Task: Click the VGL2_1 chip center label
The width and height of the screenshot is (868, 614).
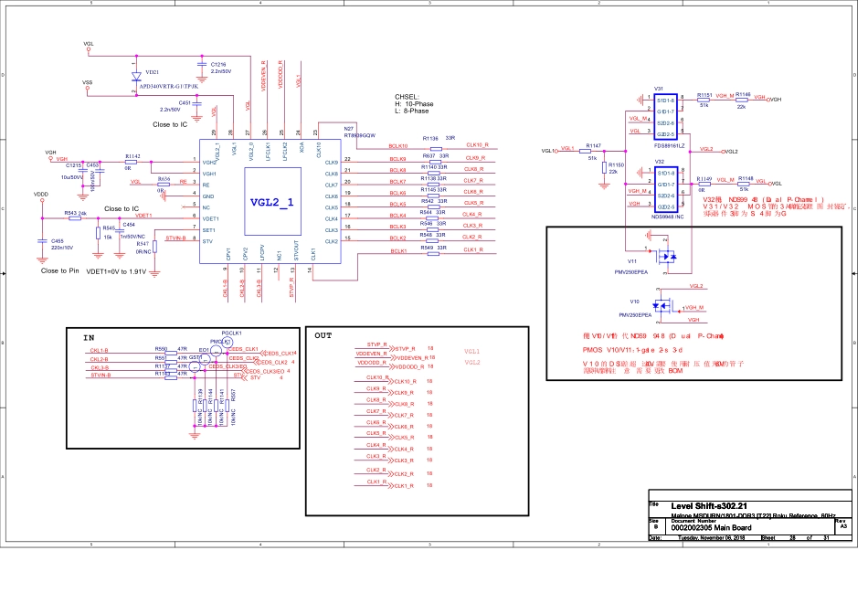Action: (271, 203)
